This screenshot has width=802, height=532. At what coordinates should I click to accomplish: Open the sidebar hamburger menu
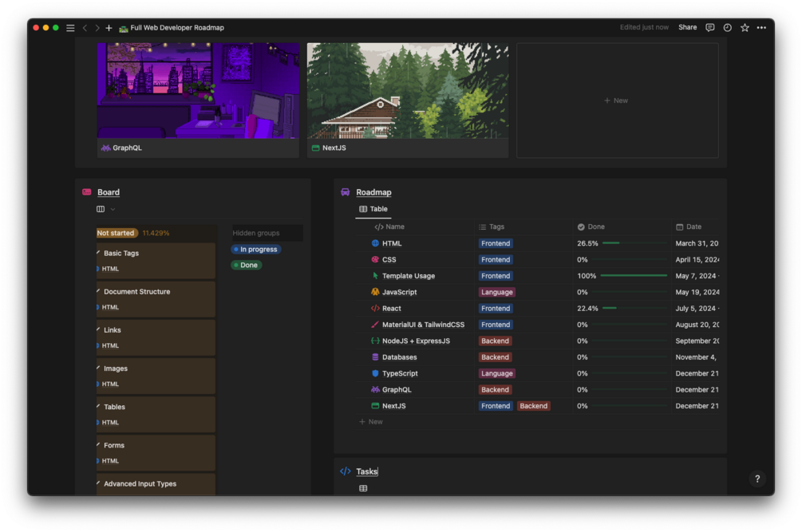70,28
